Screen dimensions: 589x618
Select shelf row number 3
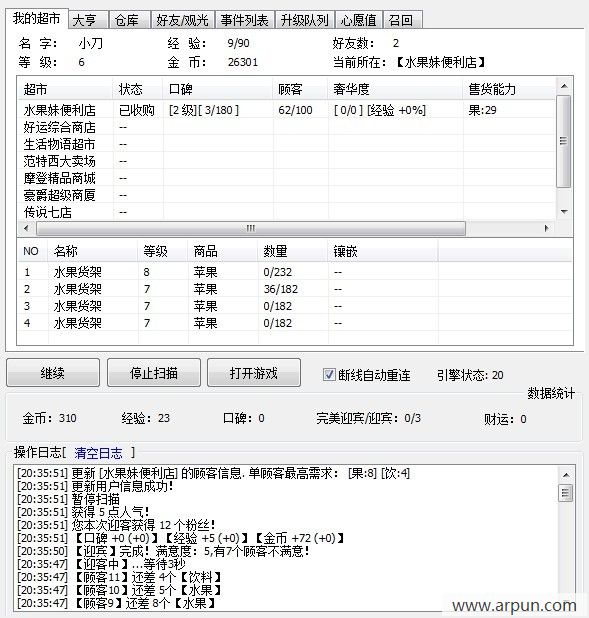295,306
